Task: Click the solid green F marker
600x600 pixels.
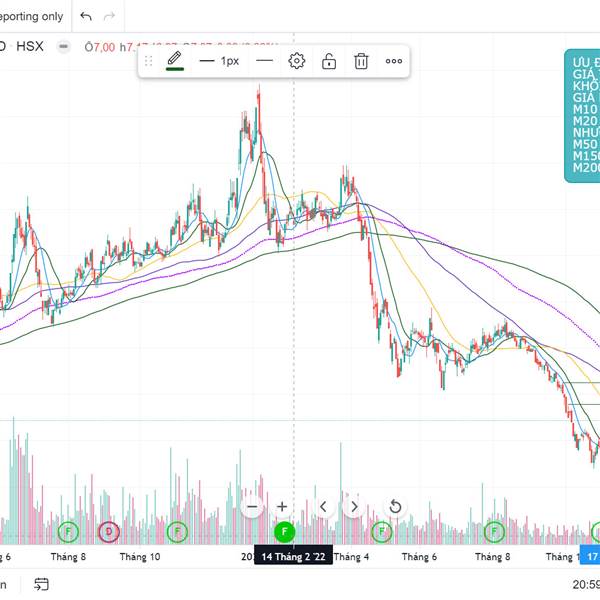Action: click(285, 532)
